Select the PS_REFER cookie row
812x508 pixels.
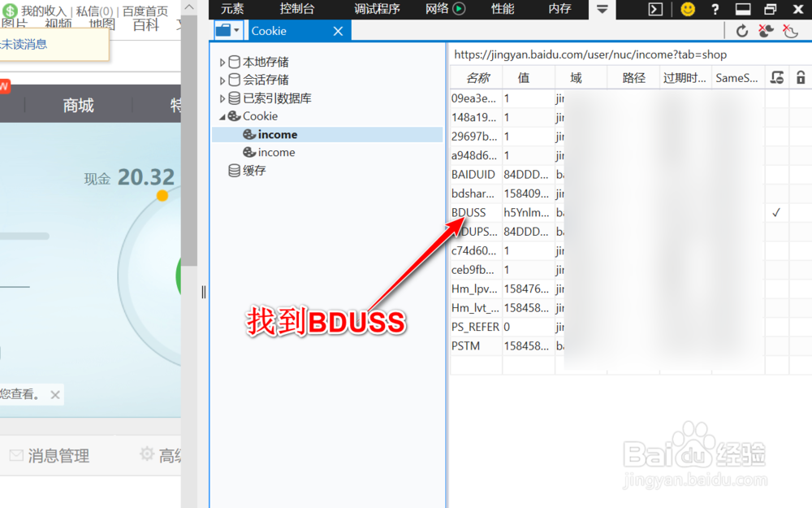(631, 327)
